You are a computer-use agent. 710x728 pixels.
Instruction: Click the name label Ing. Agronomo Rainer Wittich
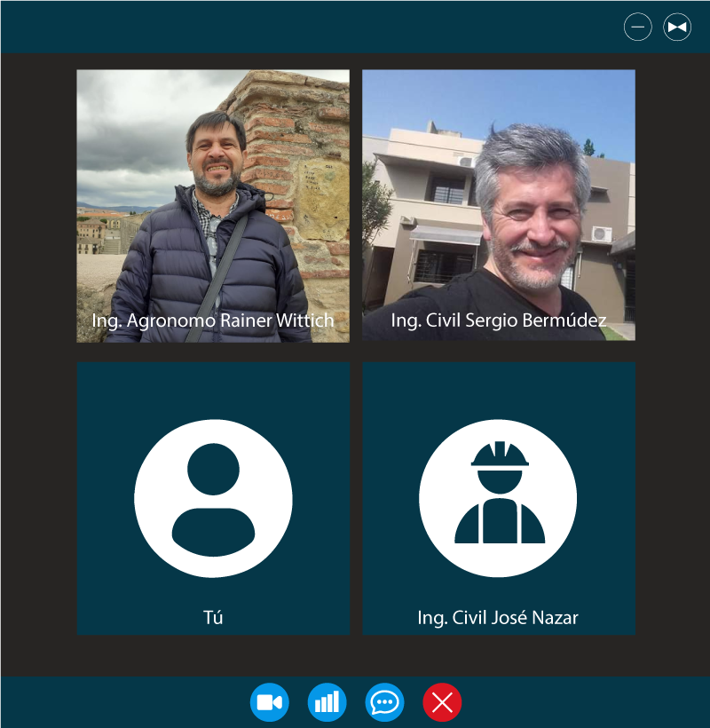coord(213,320)
